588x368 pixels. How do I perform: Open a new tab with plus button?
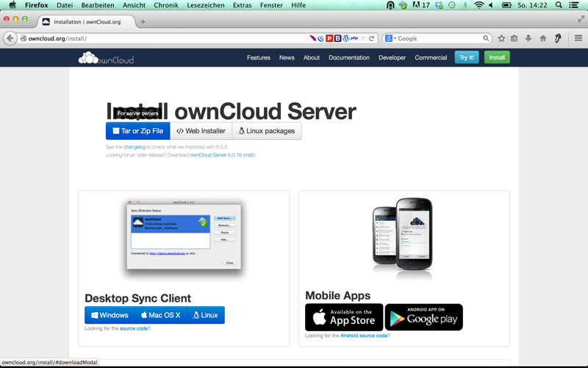pyautogui.click(x=143, y=22)
